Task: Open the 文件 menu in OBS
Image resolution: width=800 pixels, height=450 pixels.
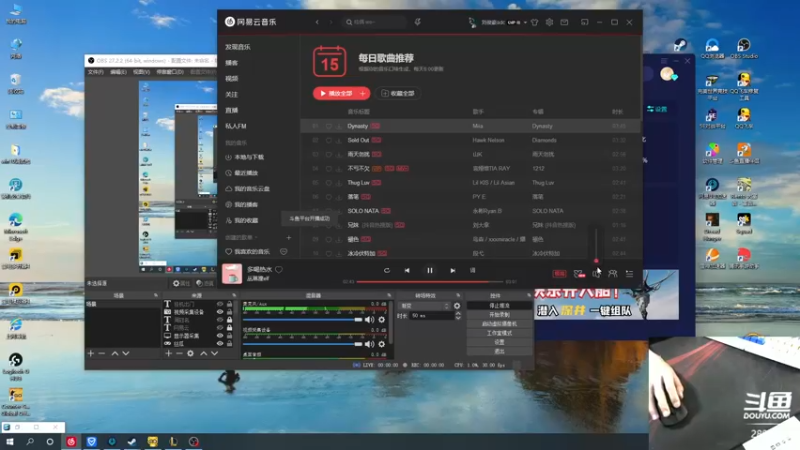Action: pyautogui.click(x=95, y=72)
